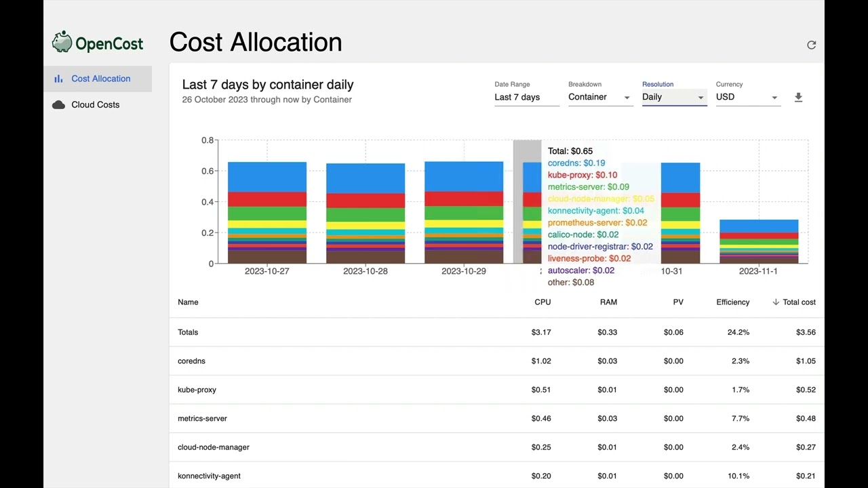Select the kube-proxy table row name

pos(197,390)
